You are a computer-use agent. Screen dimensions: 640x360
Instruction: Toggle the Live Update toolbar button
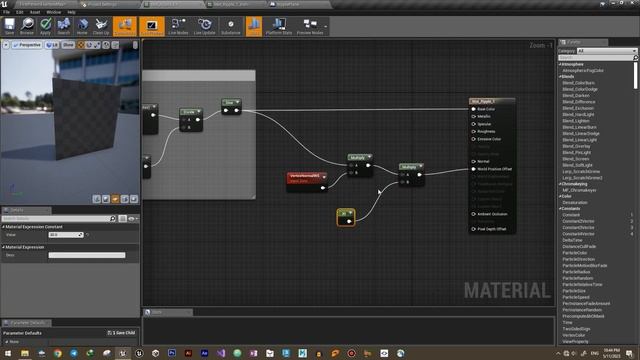204,26
